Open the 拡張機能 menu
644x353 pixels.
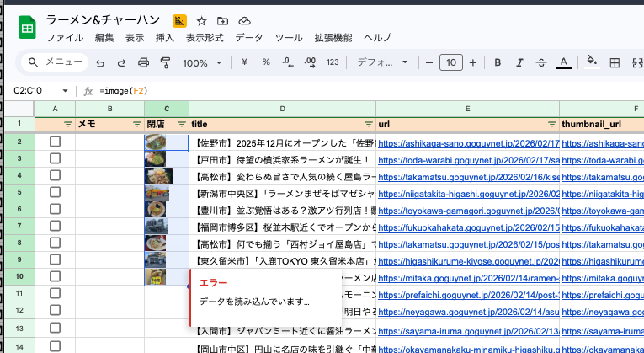pos(333,38)
